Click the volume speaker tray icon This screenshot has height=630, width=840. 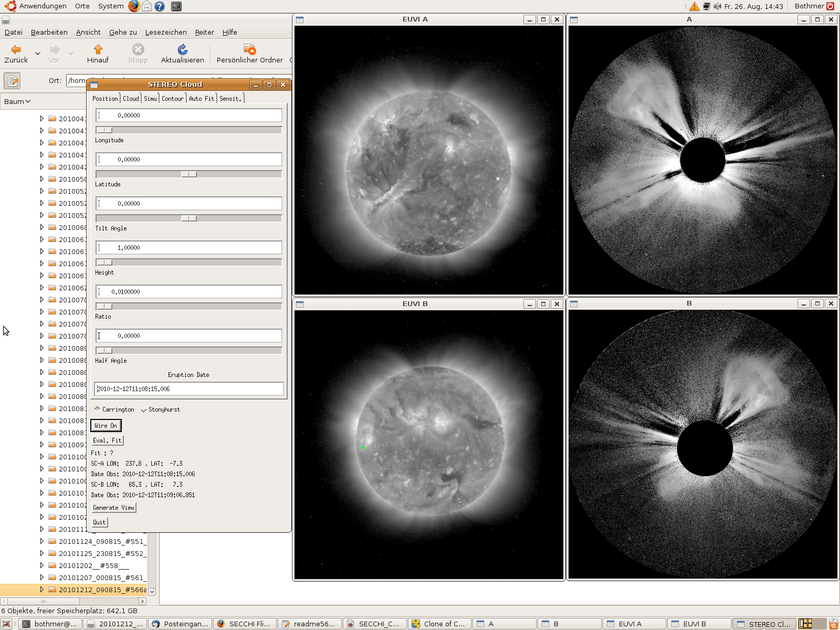tap(717, 6)
